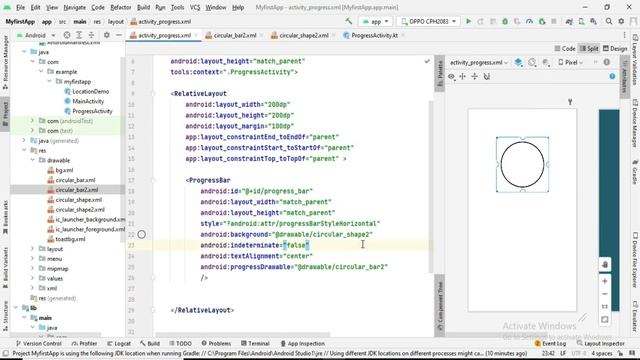Toggle the design view options eye icon
This screenshot has width=640, height=360.
tap(451, 76)
